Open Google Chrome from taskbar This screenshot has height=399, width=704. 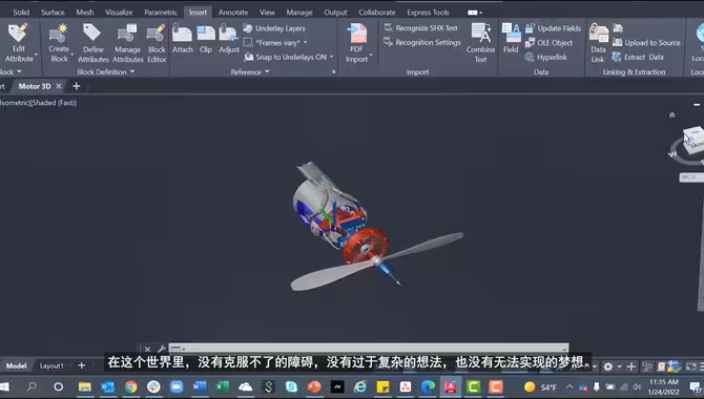[x=131, y=387]
